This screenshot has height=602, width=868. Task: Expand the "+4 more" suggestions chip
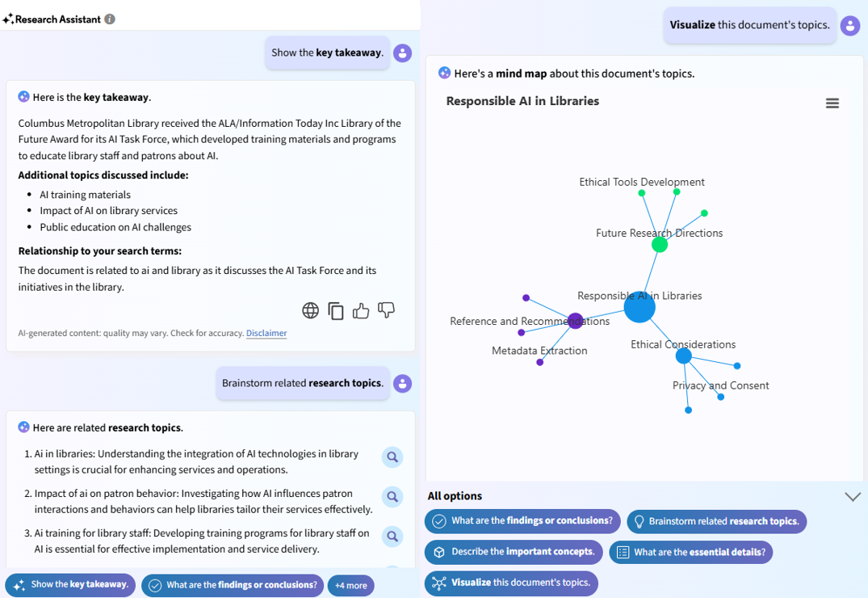(x=350, y=585)
